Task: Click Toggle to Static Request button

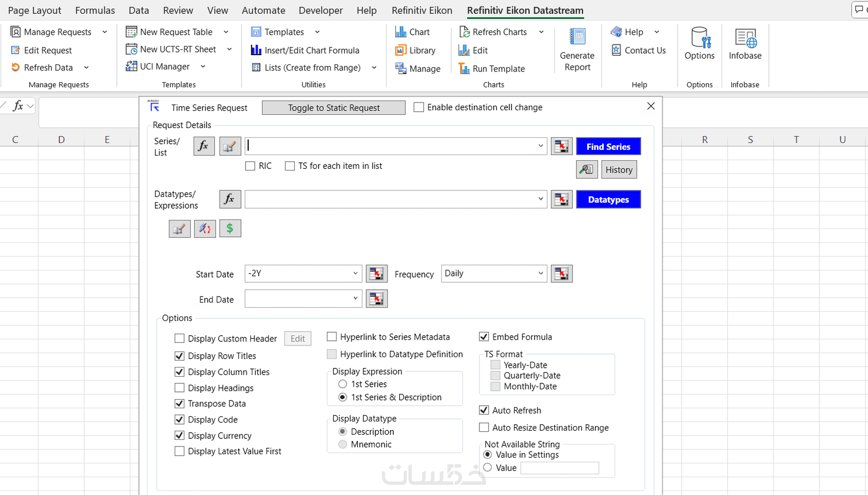Action: coord(334,108)
